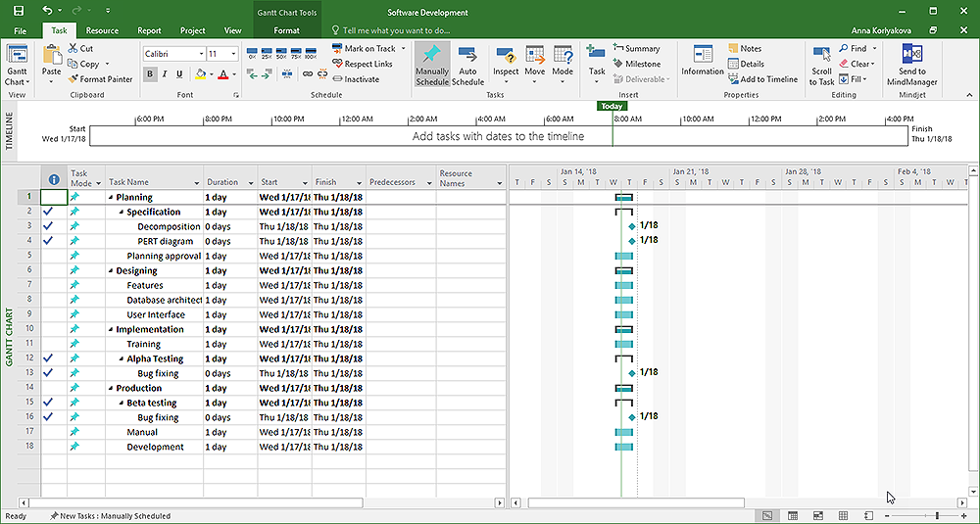Image resolution: width=980 pixels, height=524 pixels.
Task: Open the Task Name column filter dropdown
Action: click(196, 183)
